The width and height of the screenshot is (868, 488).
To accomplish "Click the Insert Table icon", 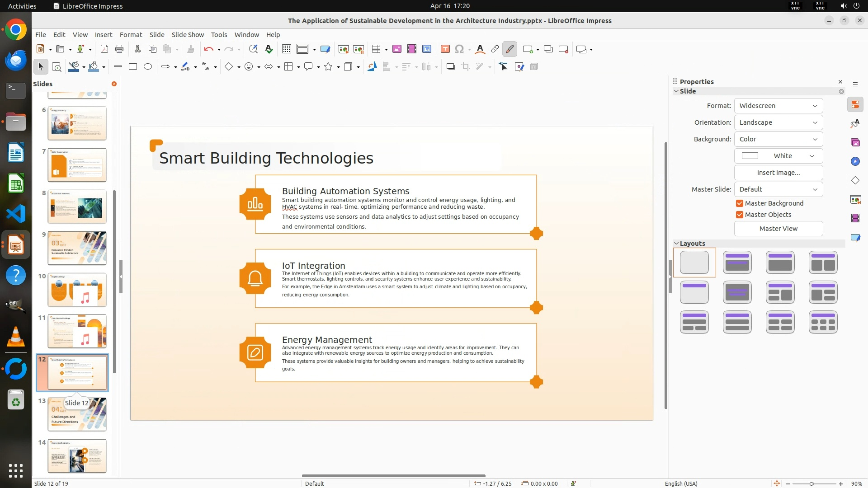I will [x=376, y=49].
